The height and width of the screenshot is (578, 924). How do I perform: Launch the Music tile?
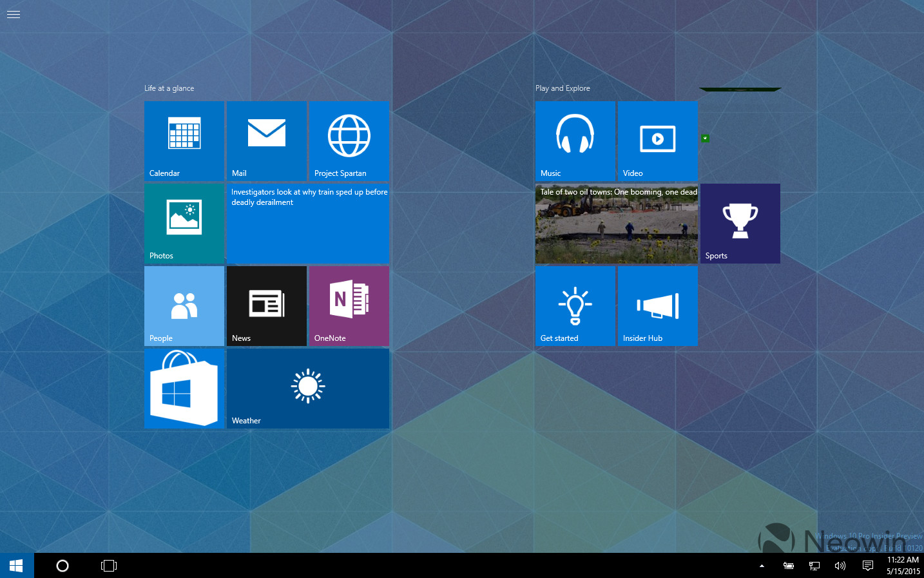click(x=575, y=141)
